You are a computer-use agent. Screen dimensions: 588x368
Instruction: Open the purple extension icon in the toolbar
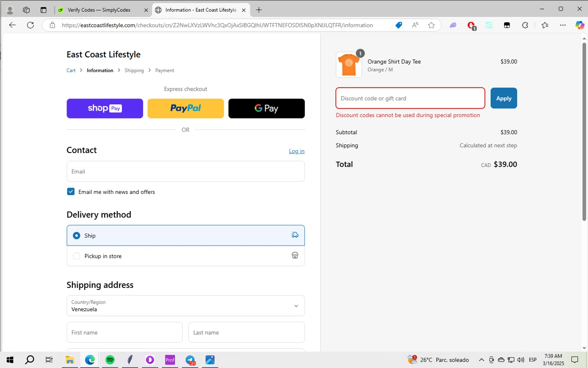(x=453, y=25)
